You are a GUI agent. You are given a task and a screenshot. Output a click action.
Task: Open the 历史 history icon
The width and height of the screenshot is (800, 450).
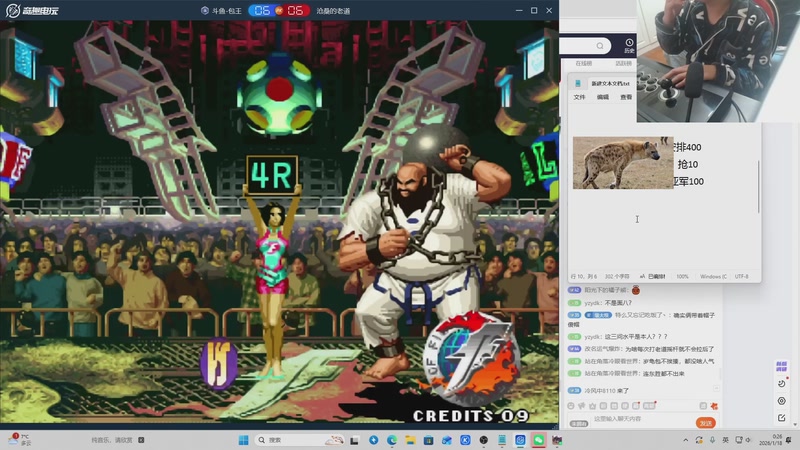click(x=629, y=46)
